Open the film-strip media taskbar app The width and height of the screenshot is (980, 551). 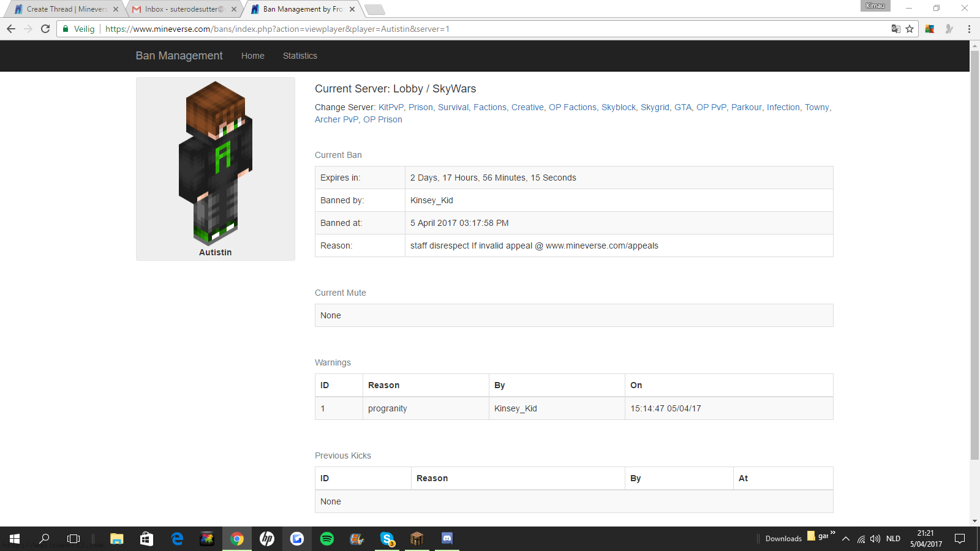[357, 539]
